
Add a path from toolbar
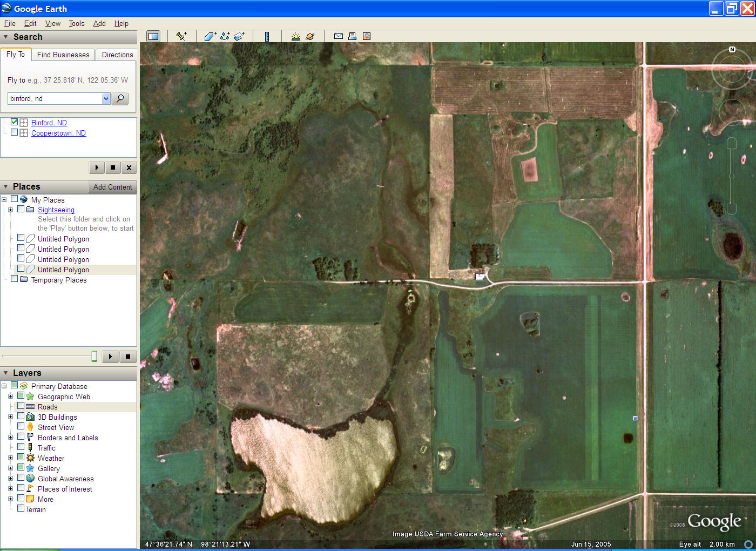pyautogui.click(x=225, y=36)
